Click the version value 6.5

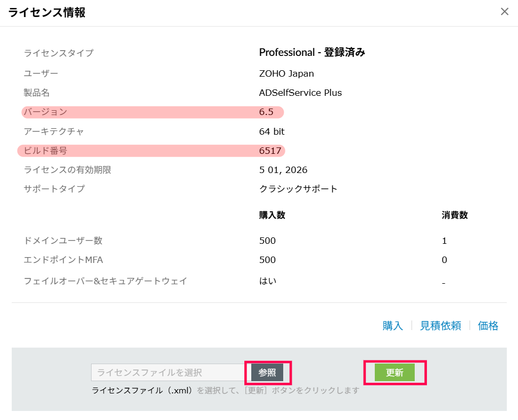(266, 112)
